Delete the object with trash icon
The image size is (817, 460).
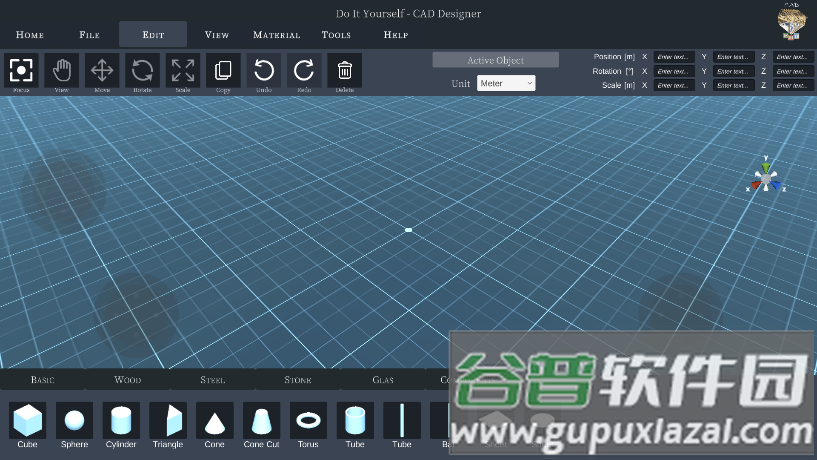(345, 70)
